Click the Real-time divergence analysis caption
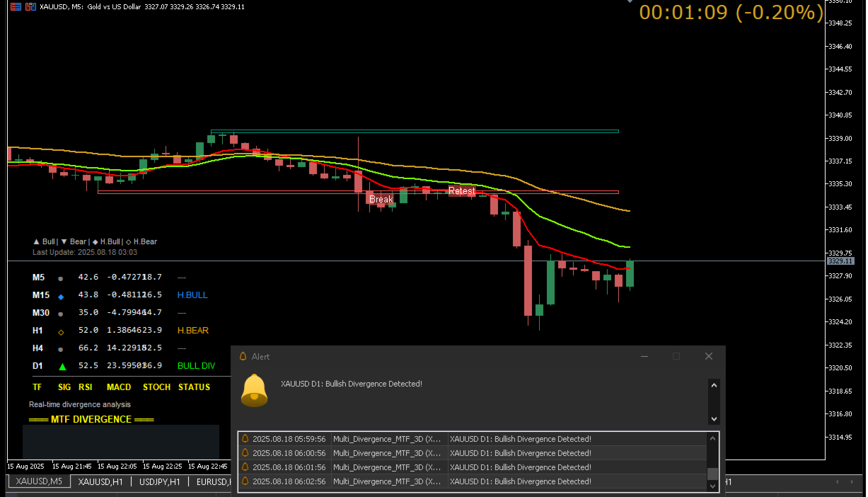868x497 pixels. pos(80,405)
